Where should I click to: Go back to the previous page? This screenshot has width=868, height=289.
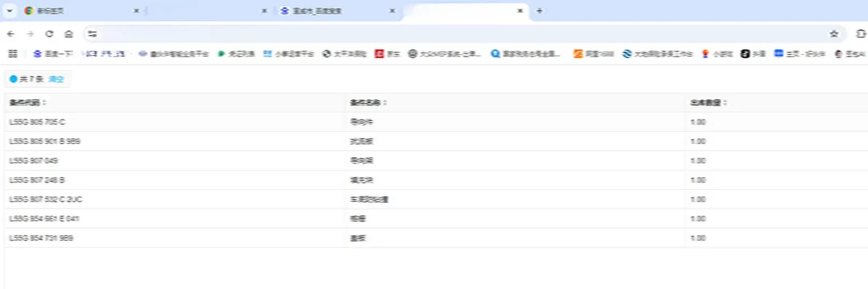coord(11,34)
